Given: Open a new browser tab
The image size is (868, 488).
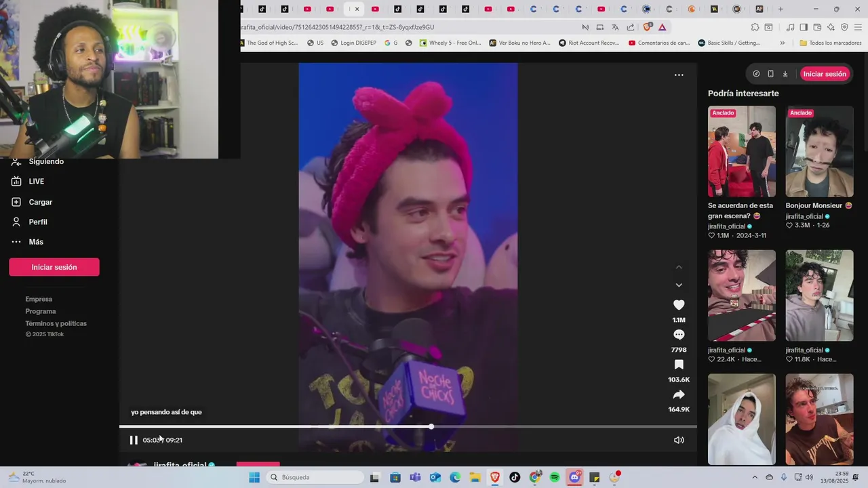Looking at the screenshot, I should [x=781, y=9].
